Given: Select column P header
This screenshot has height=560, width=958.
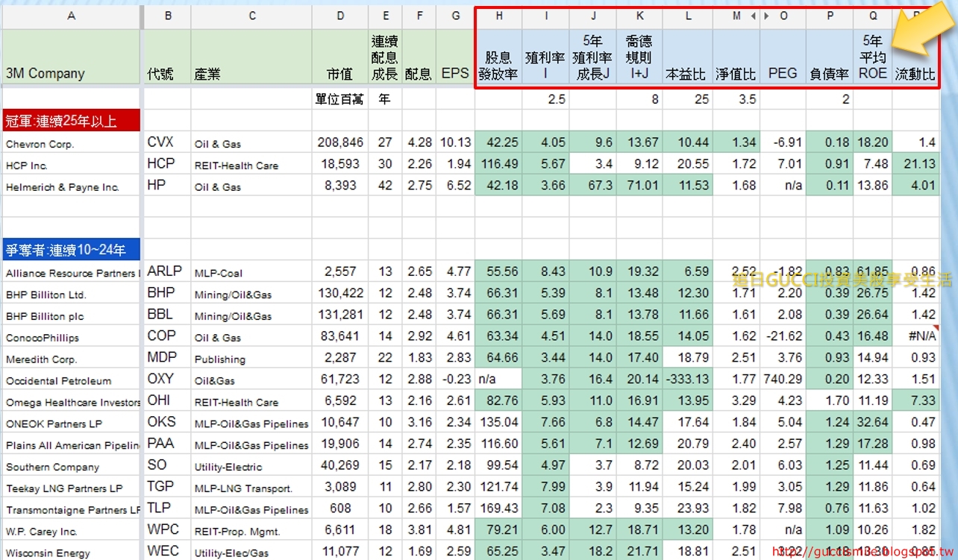Looking at the screenshot, I should click(830, 16).
